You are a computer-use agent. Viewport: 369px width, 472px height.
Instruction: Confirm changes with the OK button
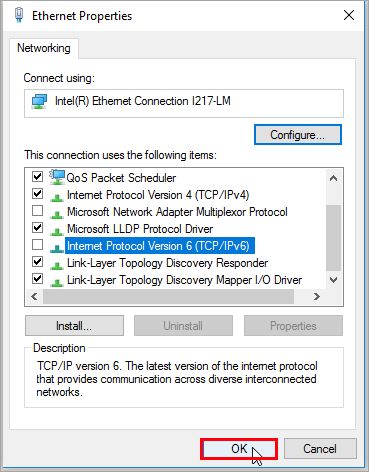point(239,449)
